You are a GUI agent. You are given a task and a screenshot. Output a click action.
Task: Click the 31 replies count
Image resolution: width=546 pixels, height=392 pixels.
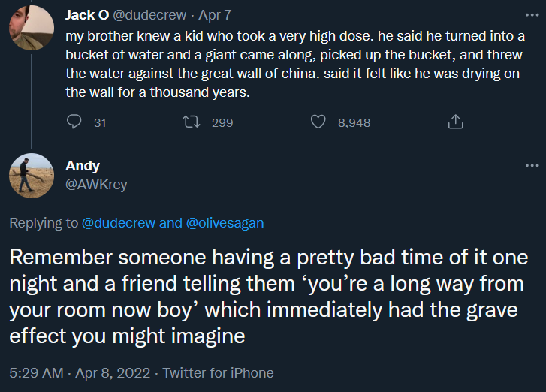pos(100,122)
